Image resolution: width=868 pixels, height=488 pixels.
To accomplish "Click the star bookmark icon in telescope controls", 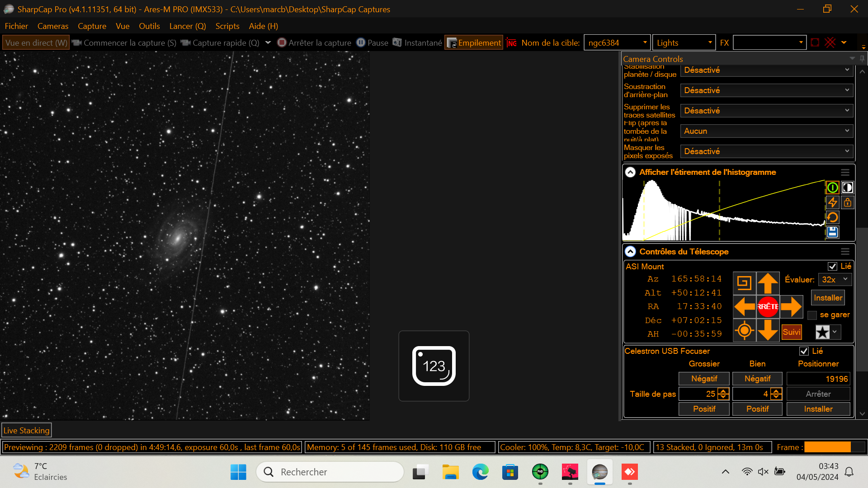I will [823, 332].
